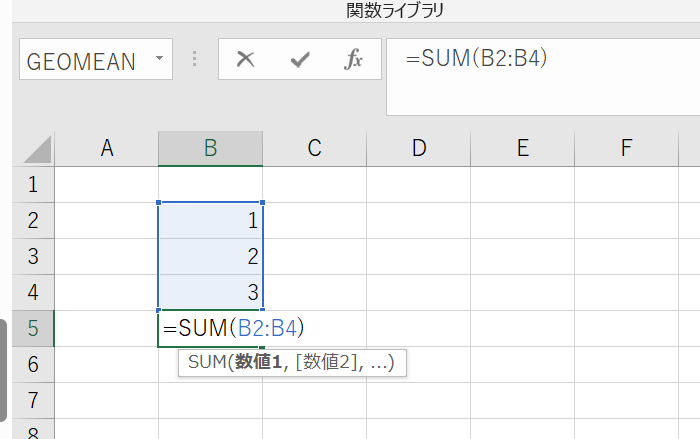Click 数値1 argument in the function tooltip

click(x=258, y=363)
